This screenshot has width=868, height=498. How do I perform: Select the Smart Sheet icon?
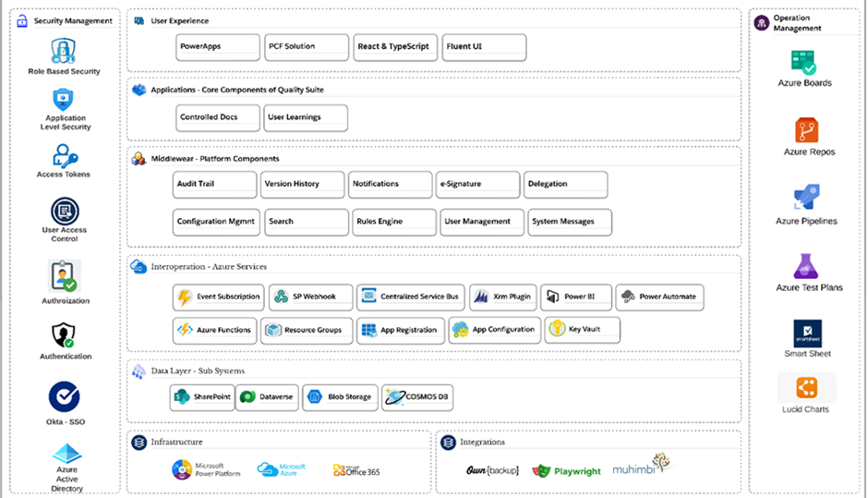click(x=807, y=334)
